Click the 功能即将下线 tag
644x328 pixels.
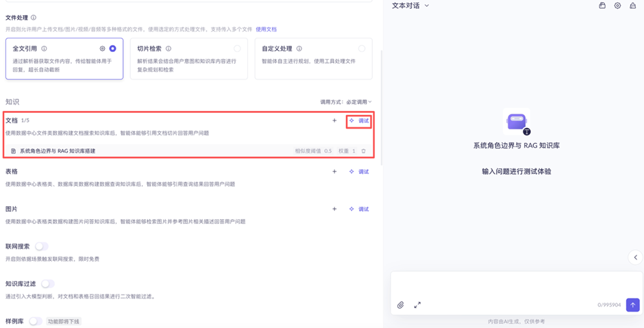(63, 321)
